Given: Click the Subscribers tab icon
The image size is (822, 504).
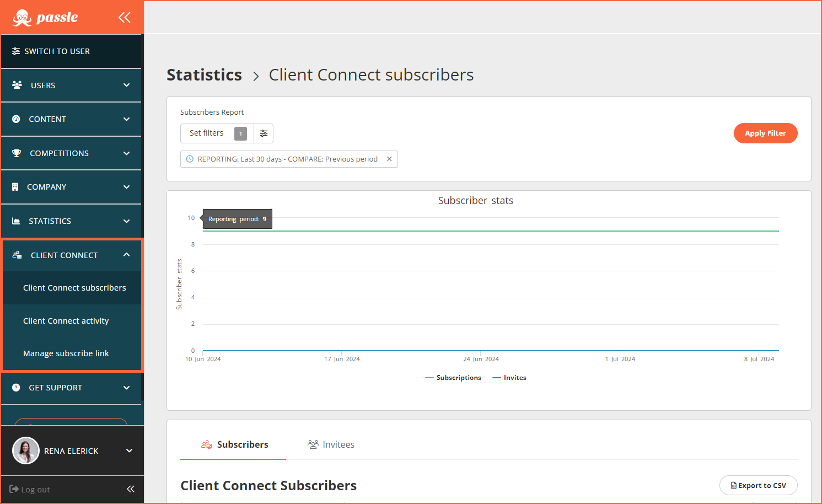Looking at the screenshot, I should pyautogui.click(x=207, y=444).
